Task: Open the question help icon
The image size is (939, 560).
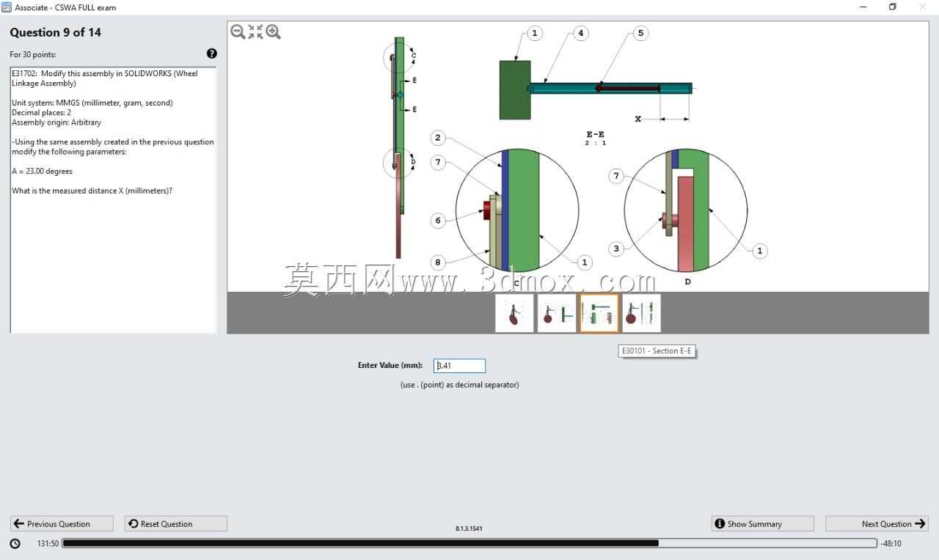Action: [x=212, y=54]
